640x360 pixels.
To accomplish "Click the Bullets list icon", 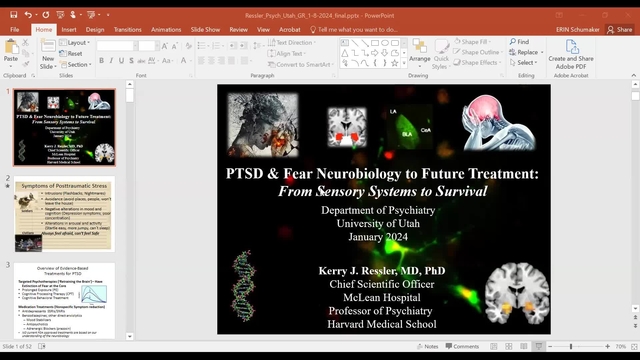I will coord(201,46).
